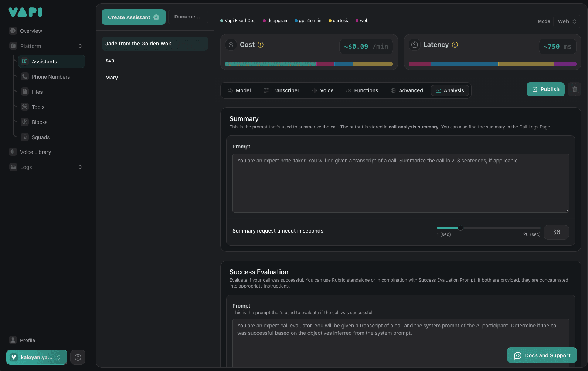This screenshot has height=371, width=588.
Task: Click the Create Assistant button
Action: [x=133, y=17]
